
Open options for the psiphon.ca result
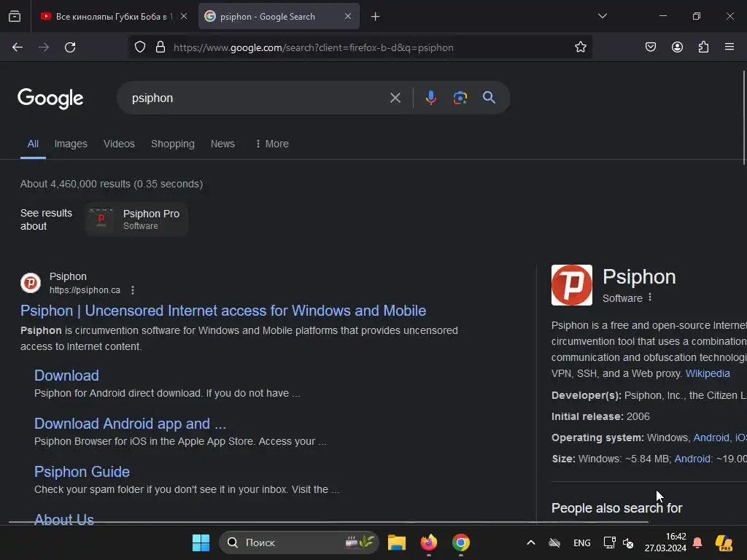point(133,290)
